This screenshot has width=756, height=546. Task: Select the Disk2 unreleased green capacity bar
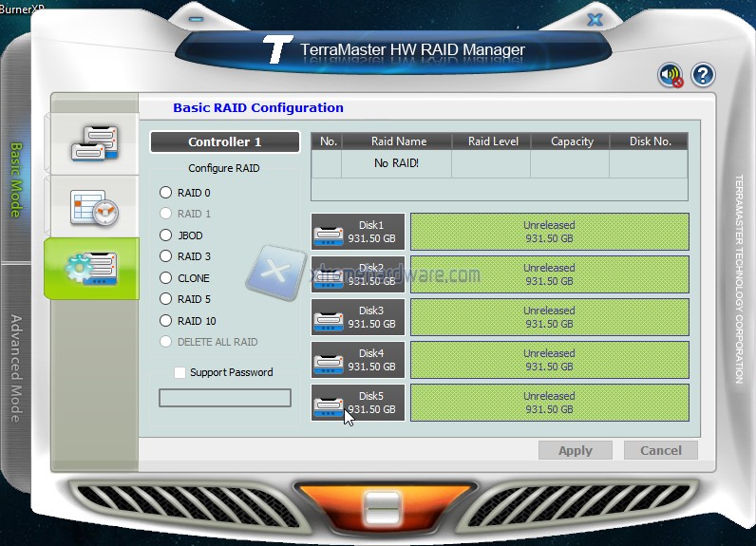click(549, 275)
